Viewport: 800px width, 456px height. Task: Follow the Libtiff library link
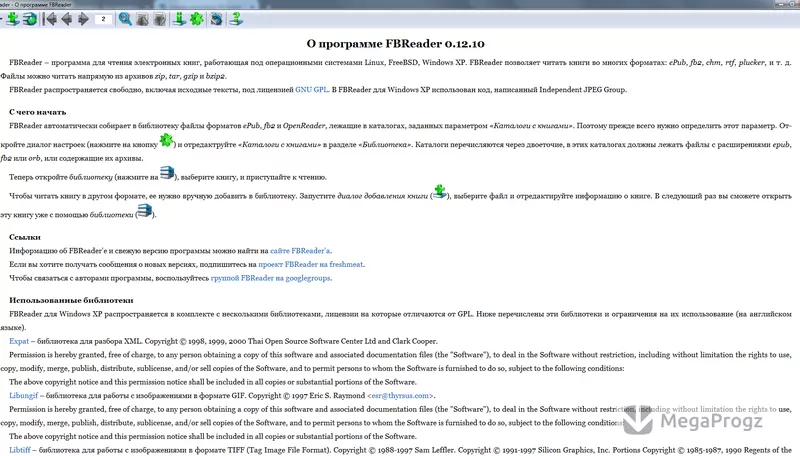pos(19,450)
